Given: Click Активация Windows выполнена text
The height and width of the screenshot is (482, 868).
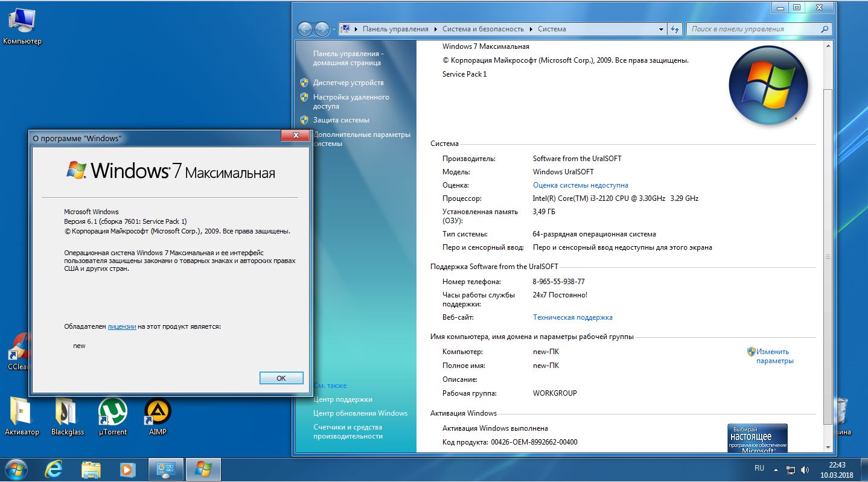Looking at the screenshot, I should pyautogui.click(x=495, y=428).
